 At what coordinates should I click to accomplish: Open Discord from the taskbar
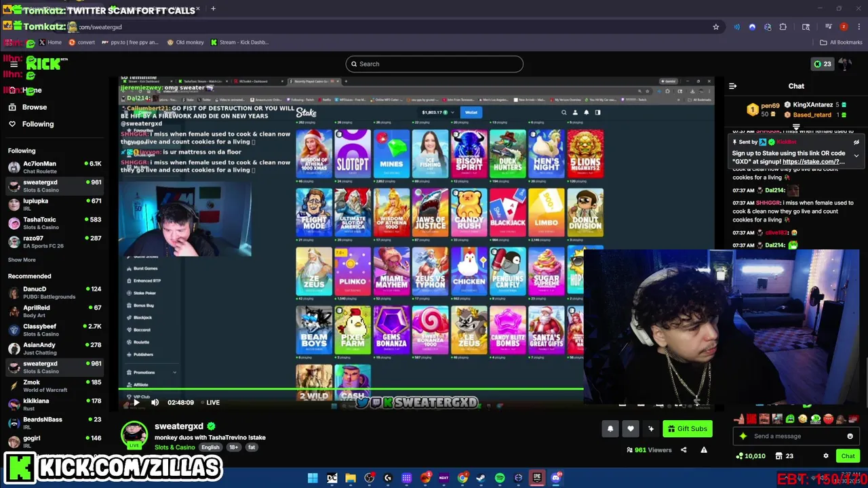pyautogui.click(x=556, y=479)
